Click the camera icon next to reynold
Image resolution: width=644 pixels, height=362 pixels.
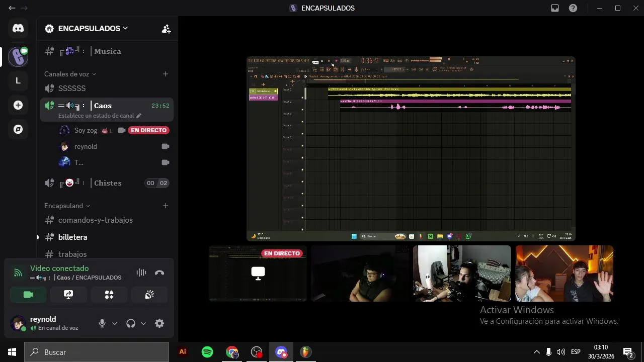pyautogui.click(x=166, y=146)
